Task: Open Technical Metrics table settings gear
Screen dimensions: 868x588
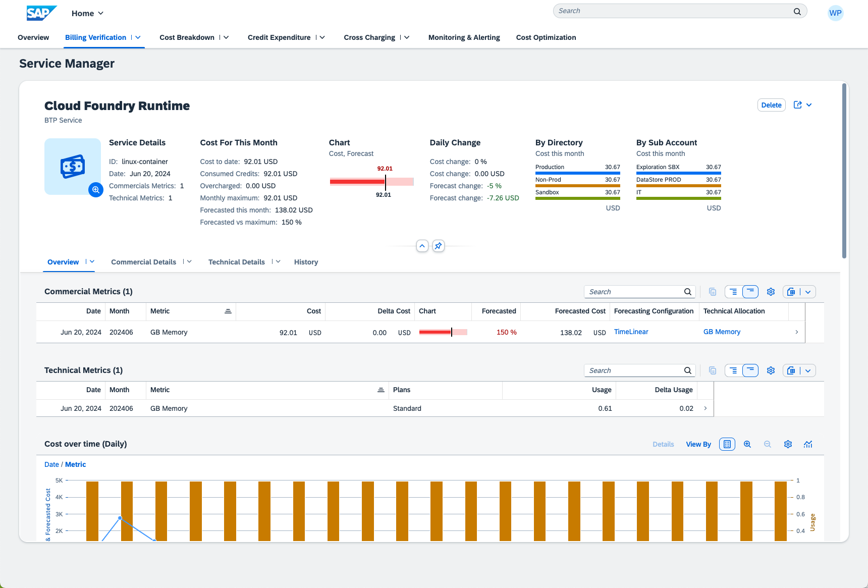Action: pyautogui.click(x=771, y=370)
